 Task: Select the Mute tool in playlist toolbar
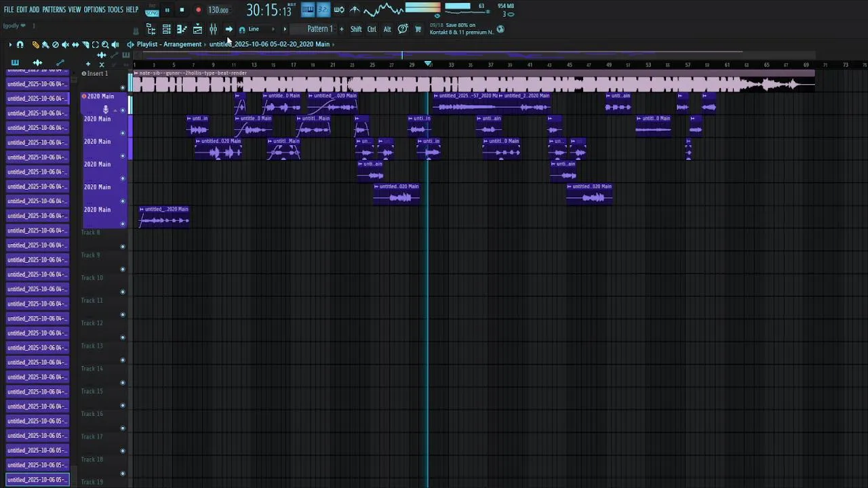click(65, 45)
